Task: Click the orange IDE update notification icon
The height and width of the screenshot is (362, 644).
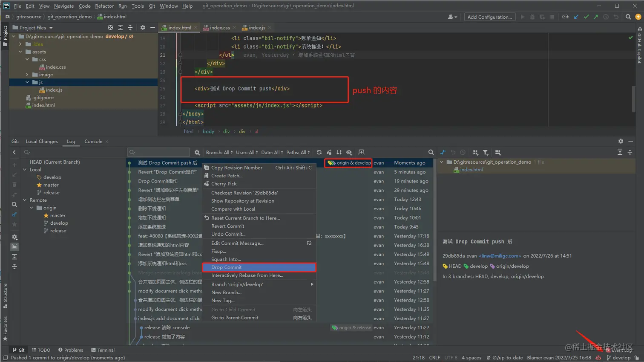Action: coord(638,17)
